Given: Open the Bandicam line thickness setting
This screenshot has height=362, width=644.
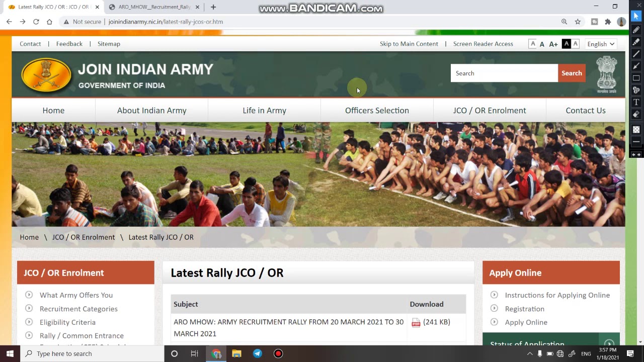Looking at the screenshot, I should click(636, 142).
